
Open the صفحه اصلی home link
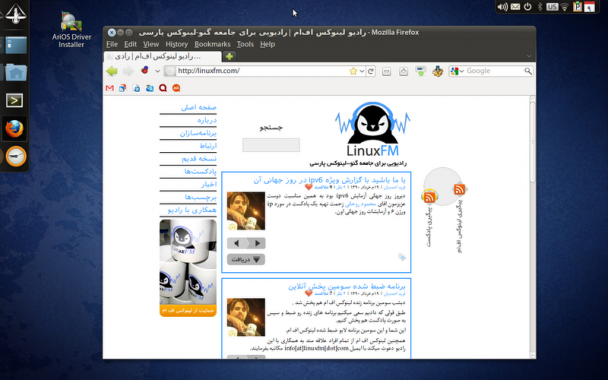coord(198,107)
